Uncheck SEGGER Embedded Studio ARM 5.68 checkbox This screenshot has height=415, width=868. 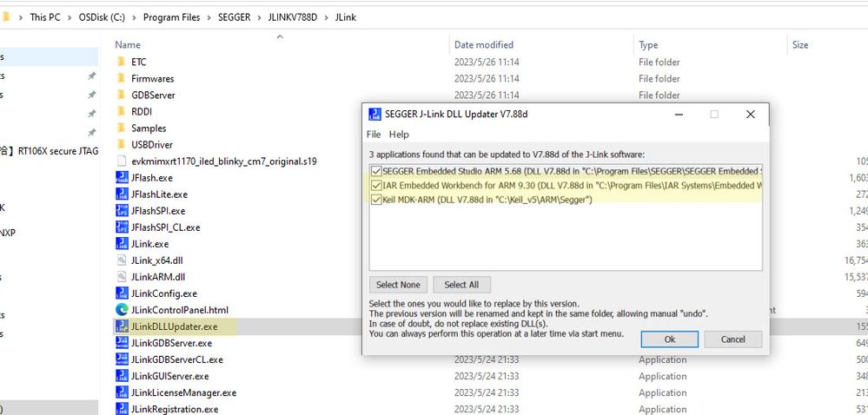pos(376,171)
